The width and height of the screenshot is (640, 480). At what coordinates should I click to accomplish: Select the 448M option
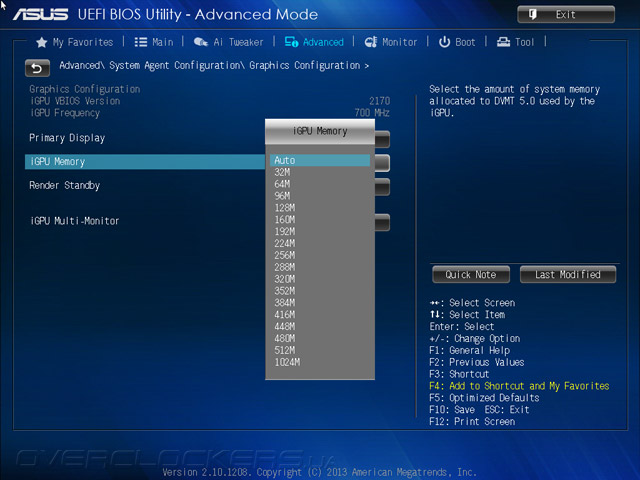point(284,326)
